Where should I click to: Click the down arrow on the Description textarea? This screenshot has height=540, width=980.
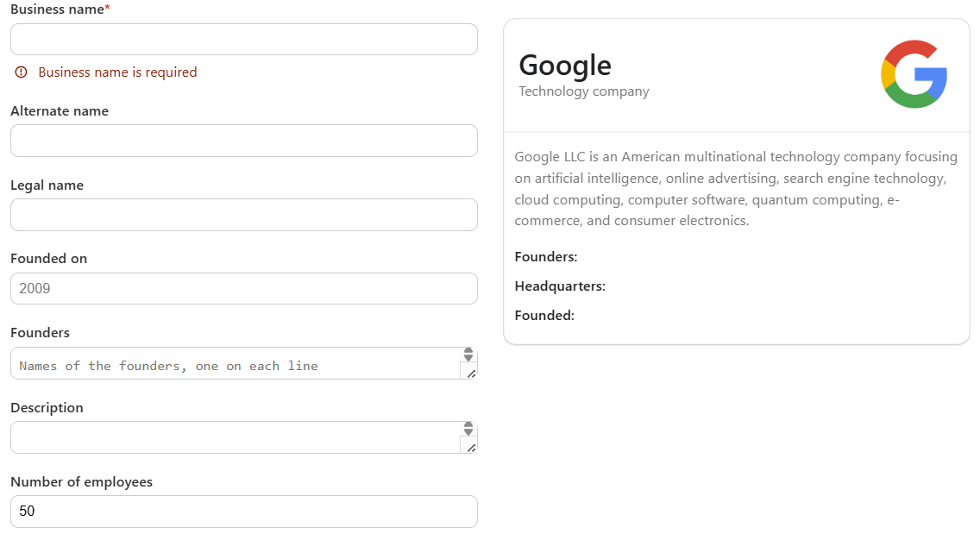click(x=468, y=430)
